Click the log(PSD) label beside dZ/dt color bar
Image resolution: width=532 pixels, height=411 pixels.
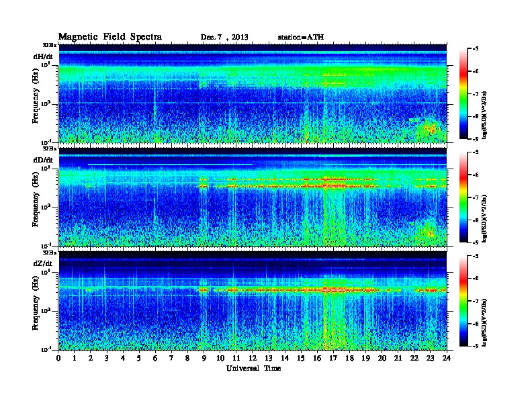[x=484, y=322]
